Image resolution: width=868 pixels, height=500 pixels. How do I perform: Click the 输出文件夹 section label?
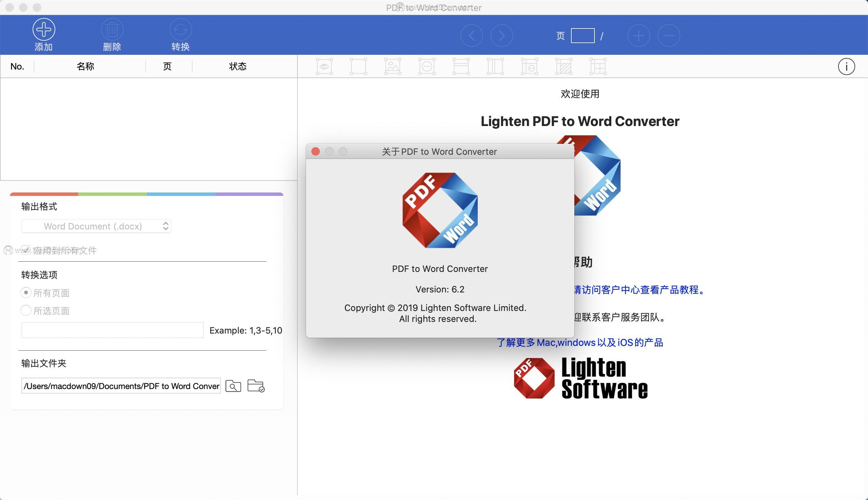click(x=43, y=363)
